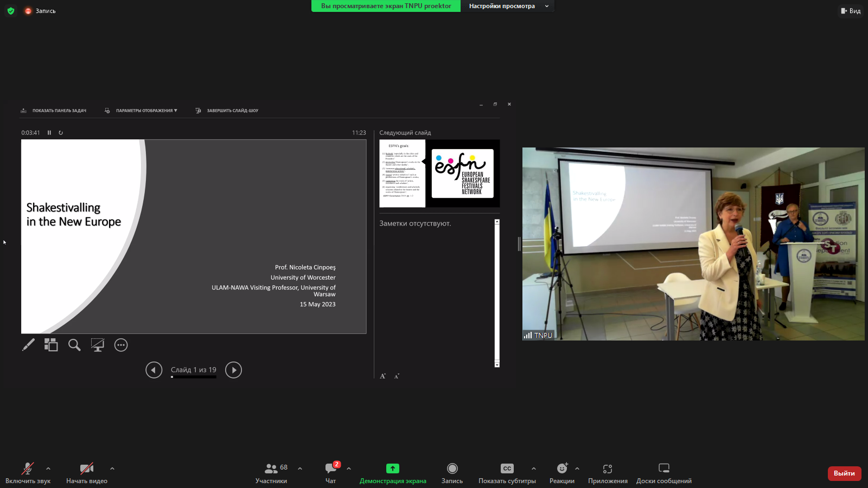
Task: Click the green Демонстрация экрана button
Action: [393, 472]
